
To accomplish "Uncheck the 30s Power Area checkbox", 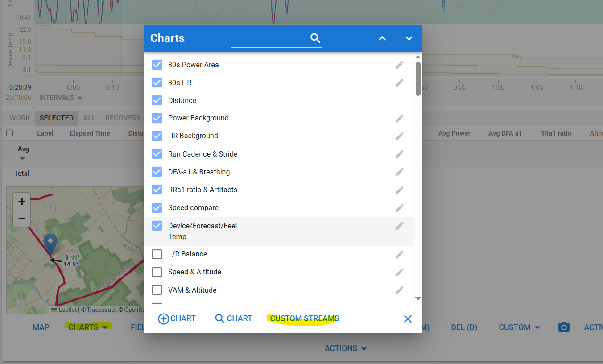I will click(157, 65).
